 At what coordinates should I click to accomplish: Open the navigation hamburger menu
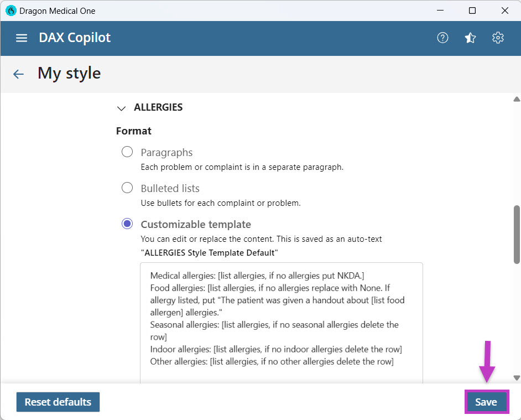tap(21, 38)
